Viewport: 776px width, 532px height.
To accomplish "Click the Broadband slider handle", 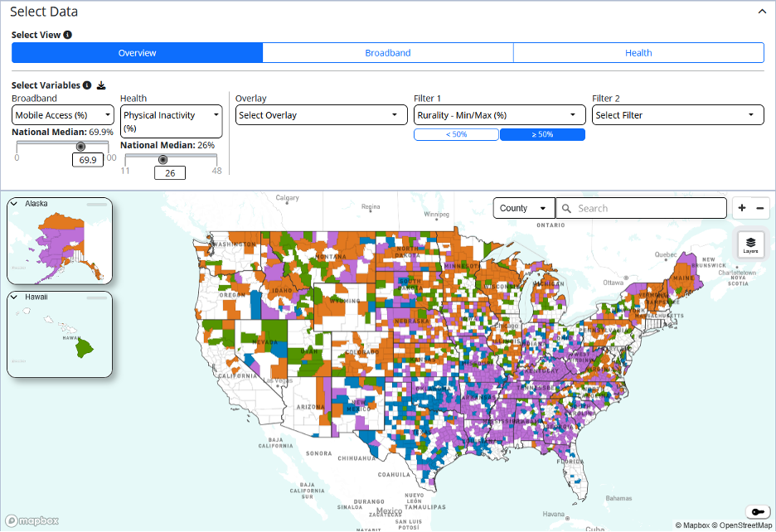I will tap(80, 147).
